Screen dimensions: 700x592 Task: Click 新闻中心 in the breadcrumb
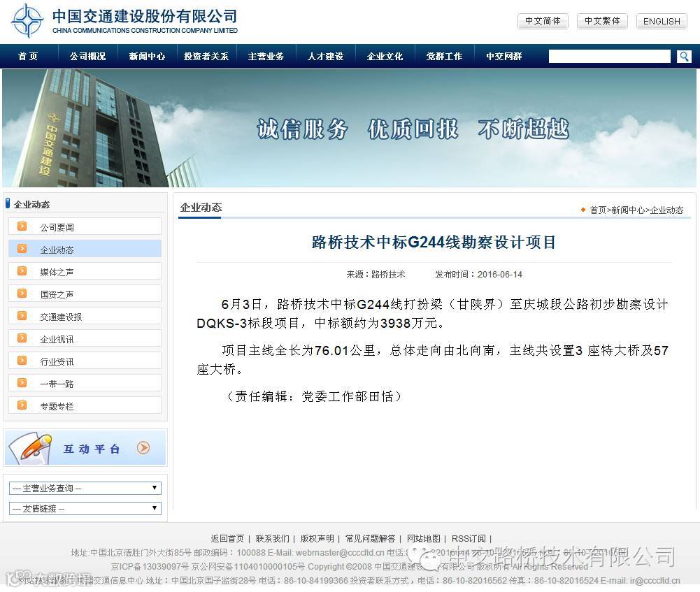point(628,210)
